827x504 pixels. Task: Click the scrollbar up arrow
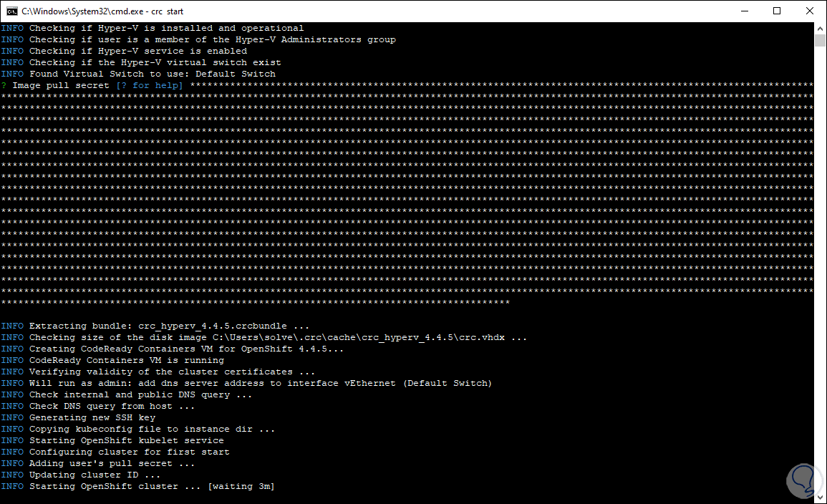point(820,28)
